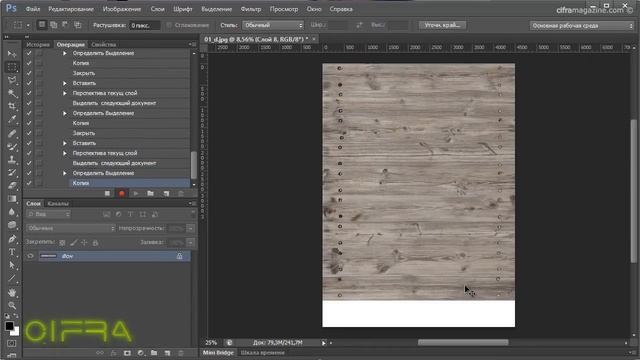Open tool preset picker arrow in options bar
640x360 pixels.
(x=28, y=25)
